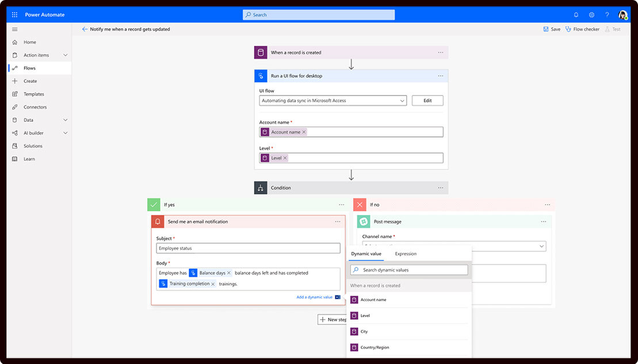Click the blue UI flow icon on desktop step
Viewport: 638px width, 364px height.
[x=261, y=76]
